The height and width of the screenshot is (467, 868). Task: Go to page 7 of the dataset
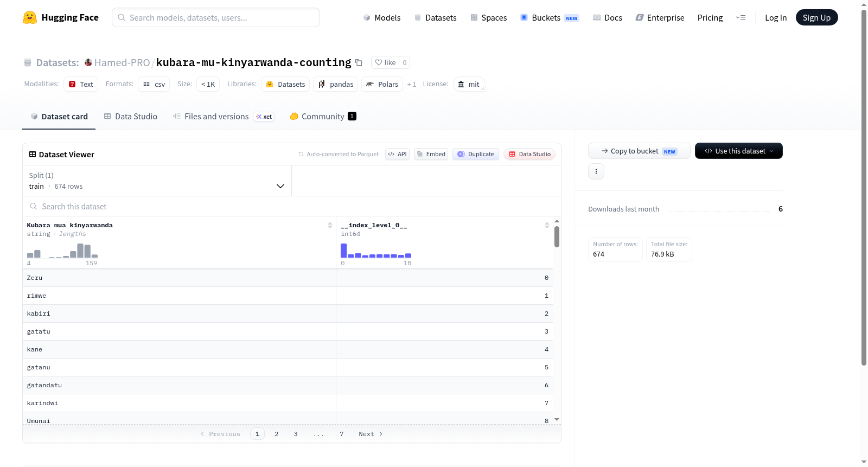click(342, 434)
